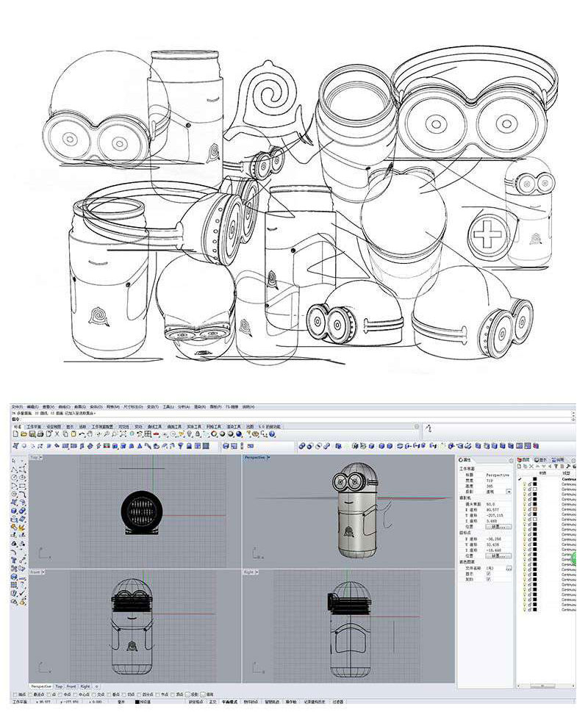Select the Zoom Window icon
This screenshot has width=588, height=712.
[115, 434]
